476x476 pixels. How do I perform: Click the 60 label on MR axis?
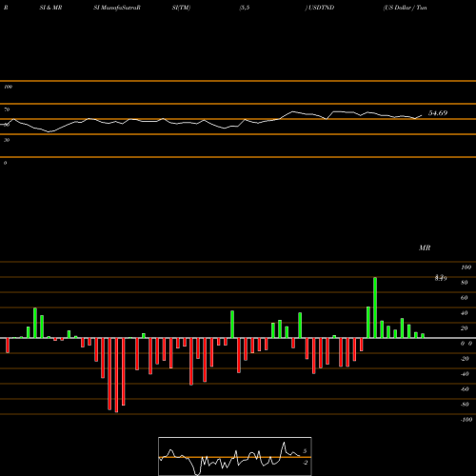tap(465, 298)
